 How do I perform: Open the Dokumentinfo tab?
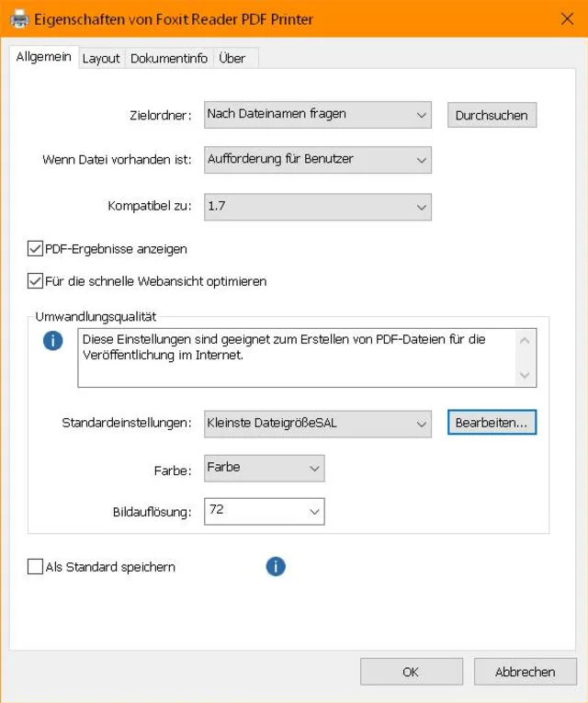[x=167, y=58]
